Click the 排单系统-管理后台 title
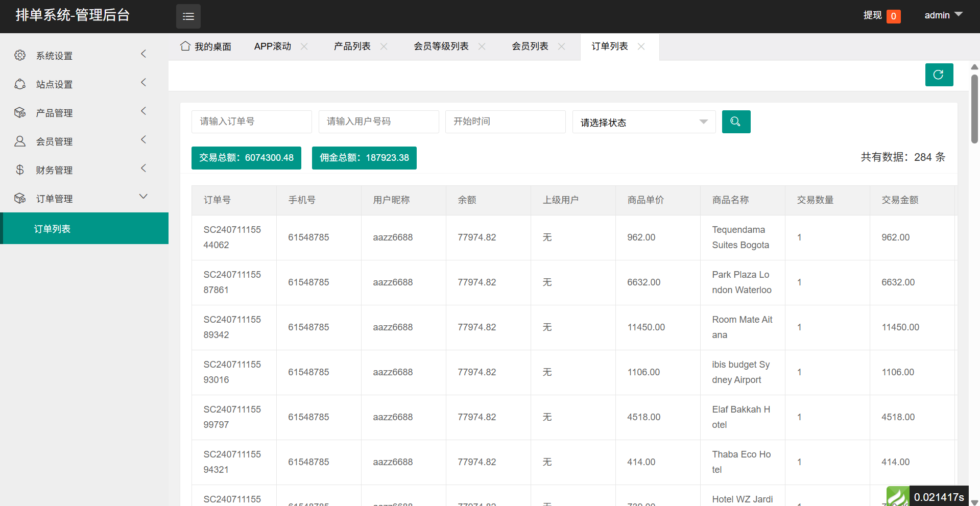This screenshot has height=506, width=980. click(73, 15)
